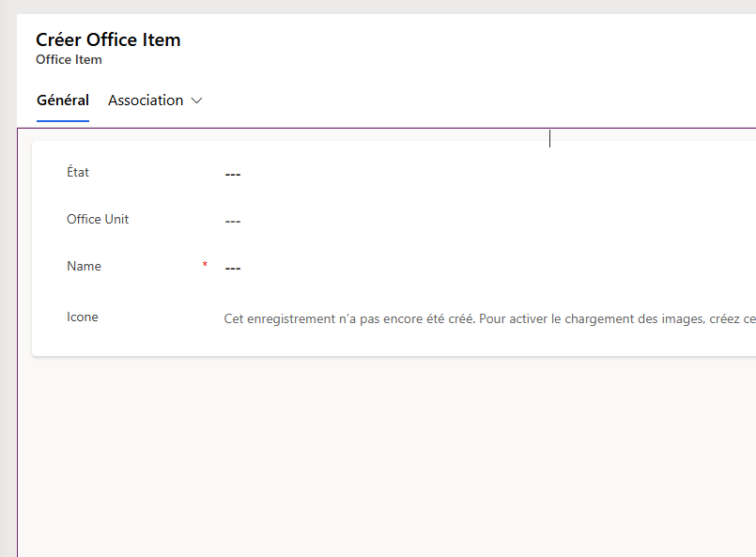756x557 pixels.
Task: Click the gray left margin strip
Action: pyautogui.click(x=8, y=289)
